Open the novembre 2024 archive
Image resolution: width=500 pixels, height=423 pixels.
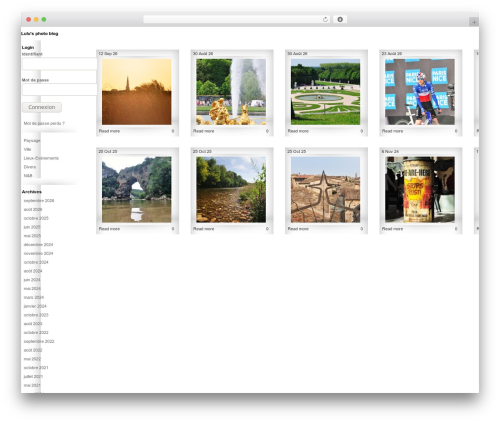(38, 253)
